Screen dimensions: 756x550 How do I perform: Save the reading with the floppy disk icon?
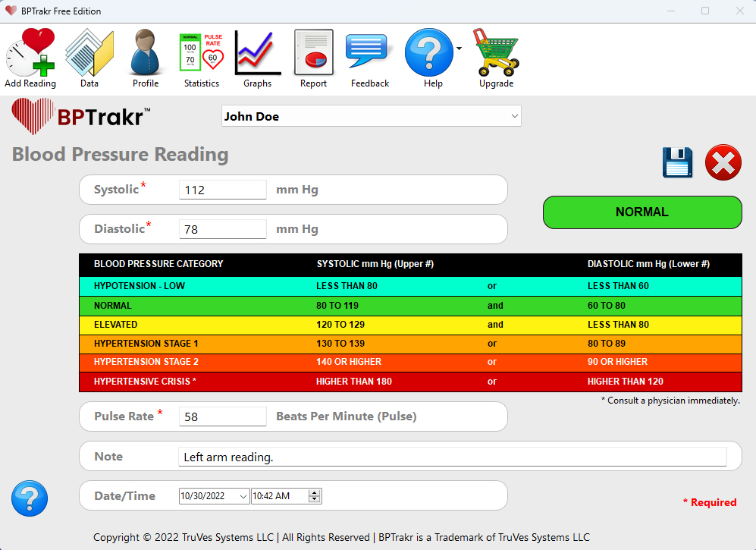677,162
